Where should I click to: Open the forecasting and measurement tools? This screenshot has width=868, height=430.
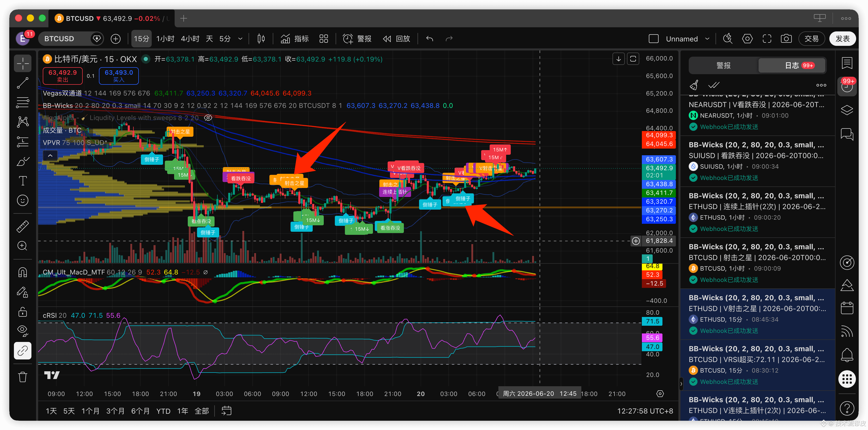[x=23, y=142]
